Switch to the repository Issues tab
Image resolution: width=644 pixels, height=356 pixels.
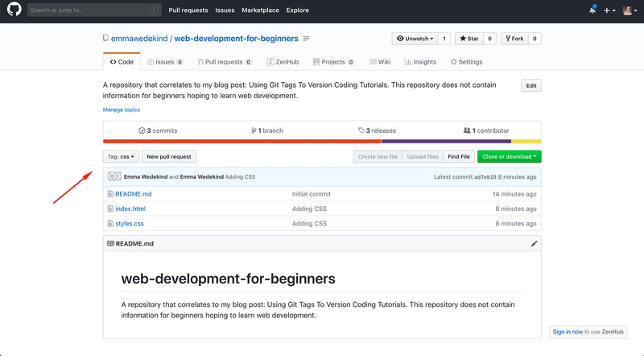tap(165, 62)
